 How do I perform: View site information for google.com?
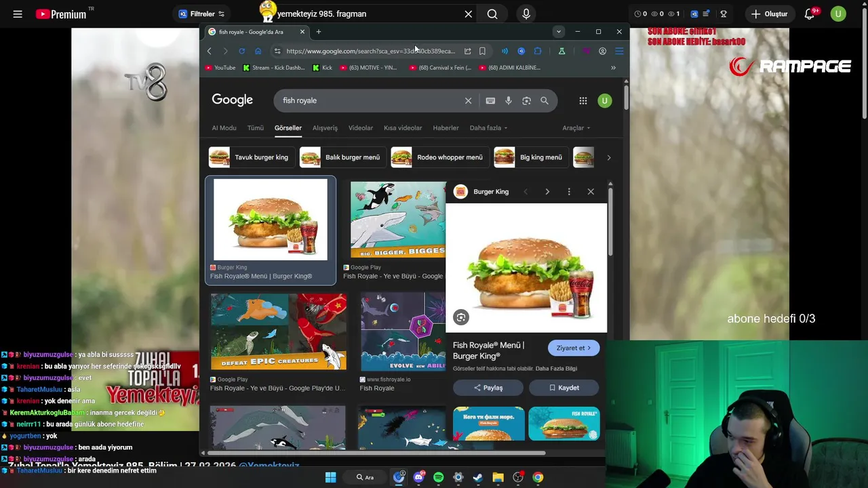pos(277,51)
